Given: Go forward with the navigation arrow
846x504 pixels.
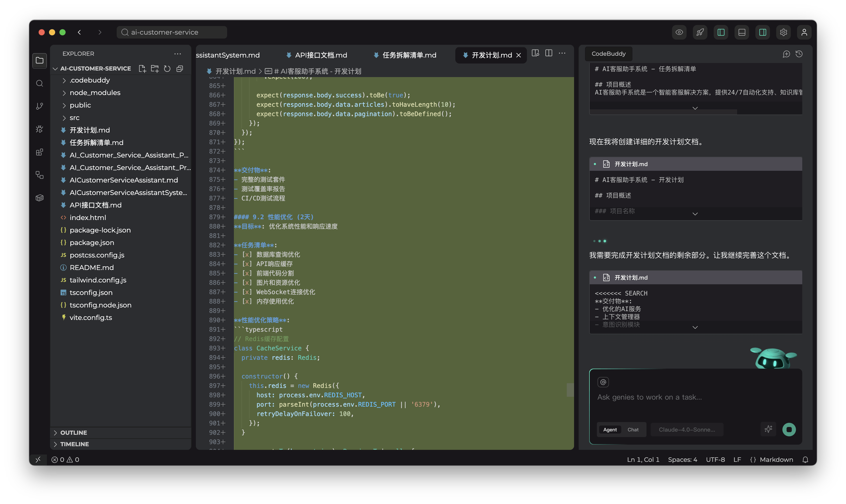Looking at the screenshot, I should (99, 32).
